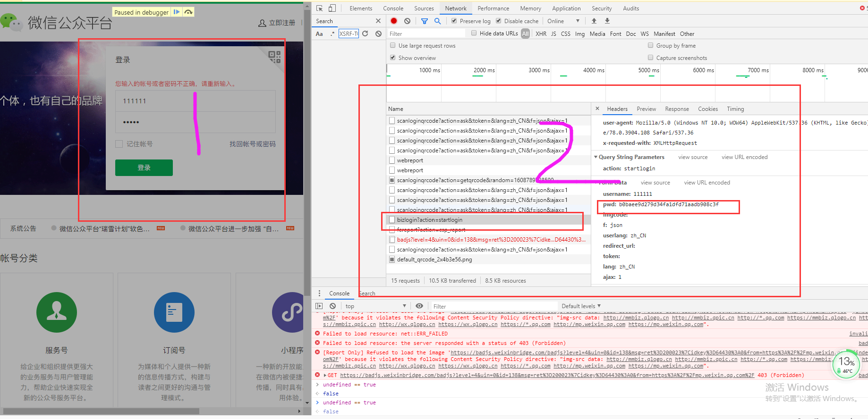Enable Group by frame
This screenshot has width=868, height=419.
coord(650,45)
